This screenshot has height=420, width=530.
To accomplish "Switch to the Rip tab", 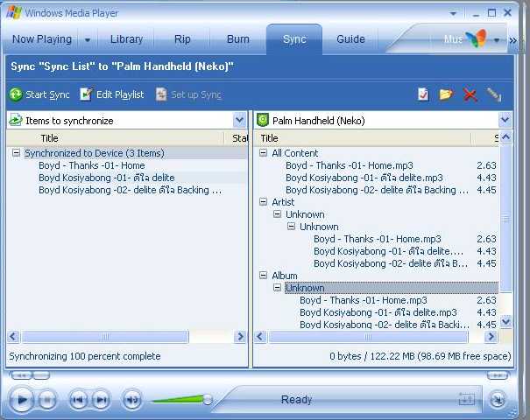I will (182, 39).
